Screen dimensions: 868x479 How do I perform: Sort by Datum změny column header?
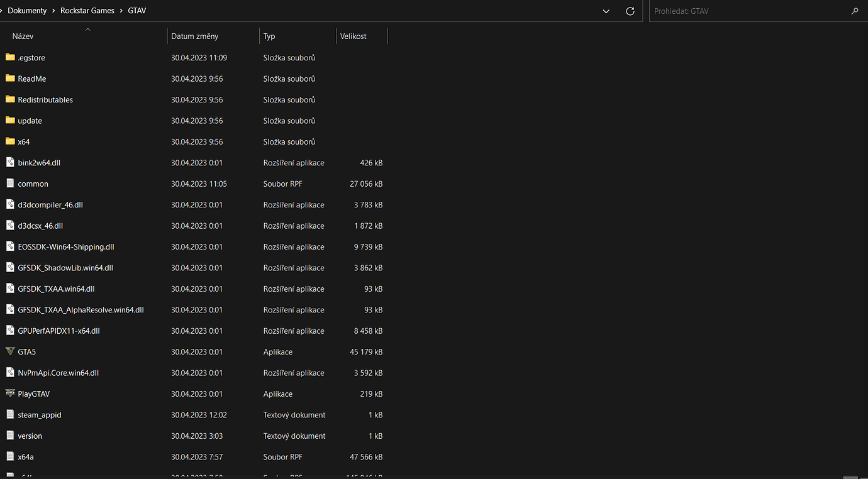195,36
